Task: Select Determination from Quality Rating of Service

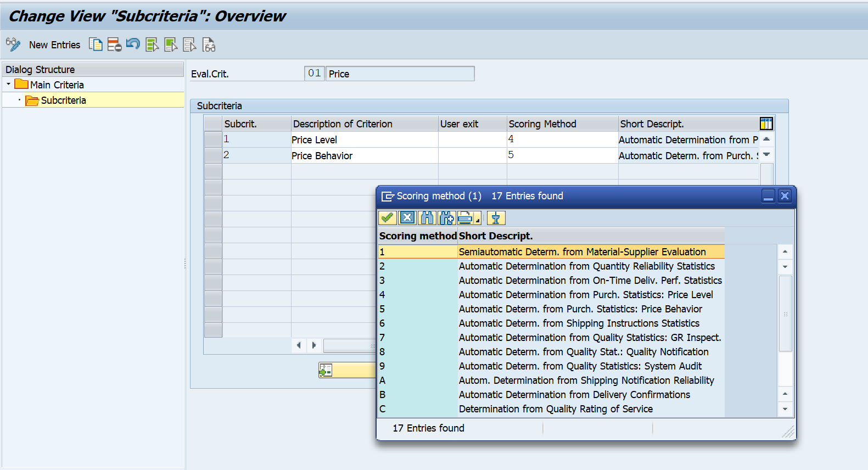Action: coord(556,409)
